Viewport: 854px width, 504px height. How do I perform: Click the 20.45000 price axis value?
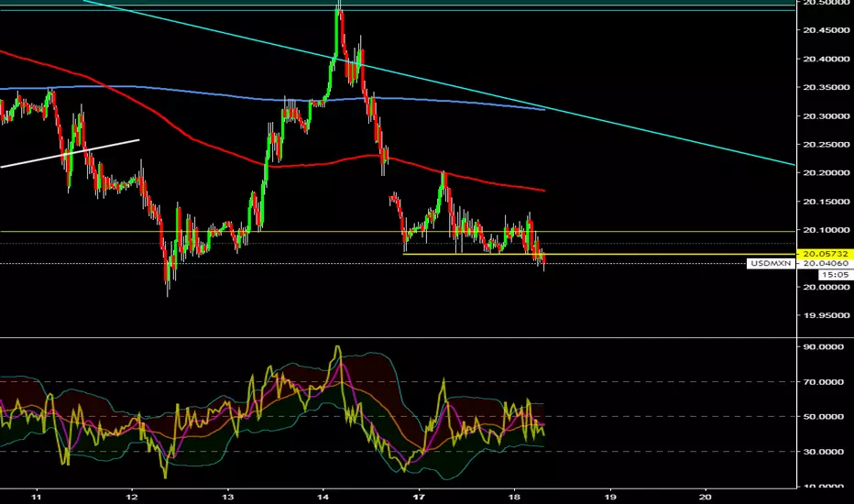tap(826, 30)
